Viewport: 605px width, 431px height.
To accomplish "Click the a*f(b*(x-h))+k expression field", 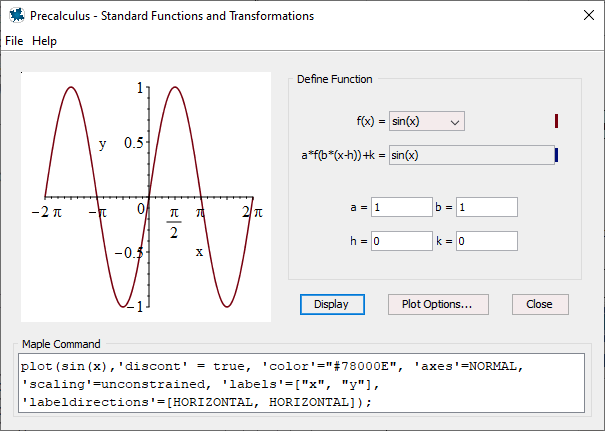I will tap(471, 155).
